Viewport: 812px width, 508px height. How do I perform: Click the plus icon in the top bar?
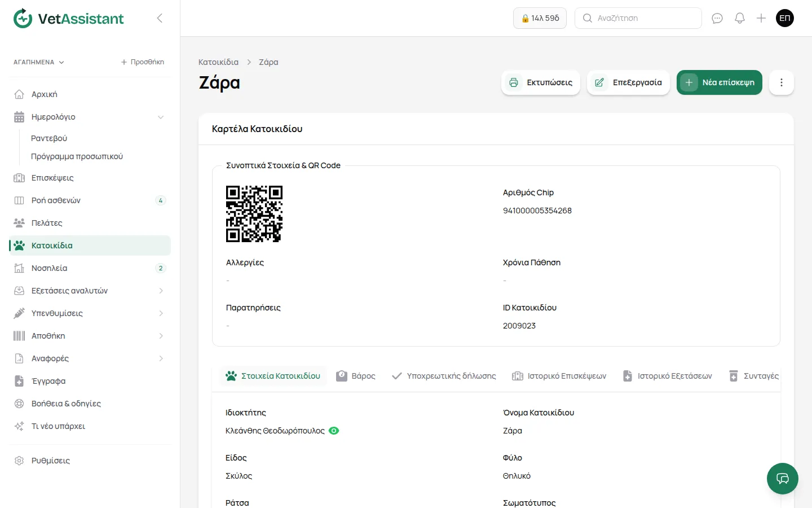click(761, 18)
